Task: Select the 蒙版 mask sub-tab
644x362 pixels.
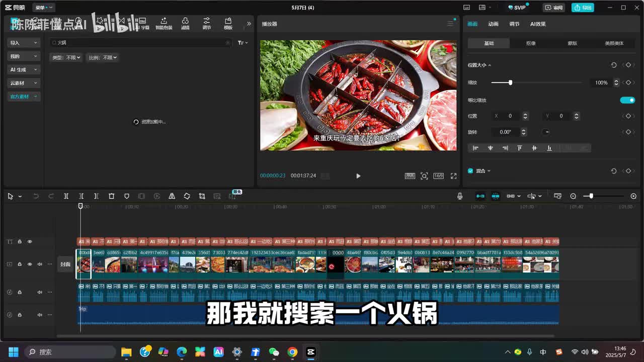Action: click(x=573, y=43)
